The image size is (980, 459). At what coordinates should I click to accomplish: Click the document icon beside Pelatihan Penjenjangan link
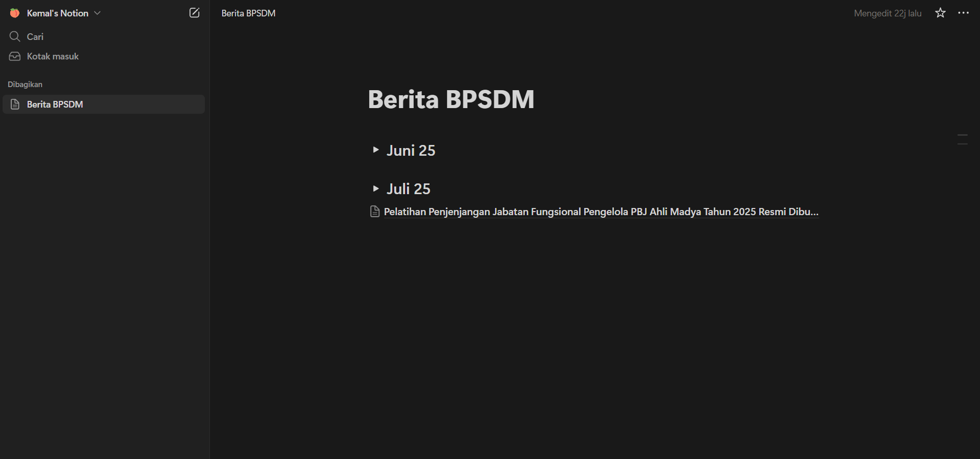click(375, 212)
